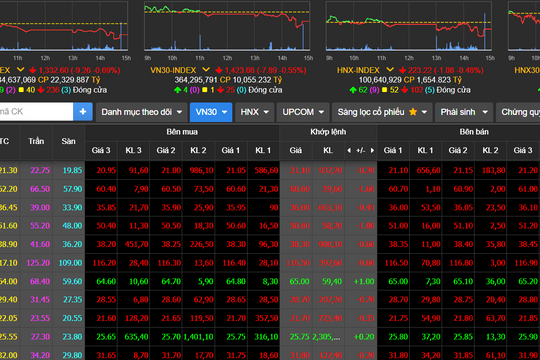This screenshot has height=360, width=540.
Task: Click Đóng cửa status under VN30-INDEX
Action: click(x=265, y=90)
